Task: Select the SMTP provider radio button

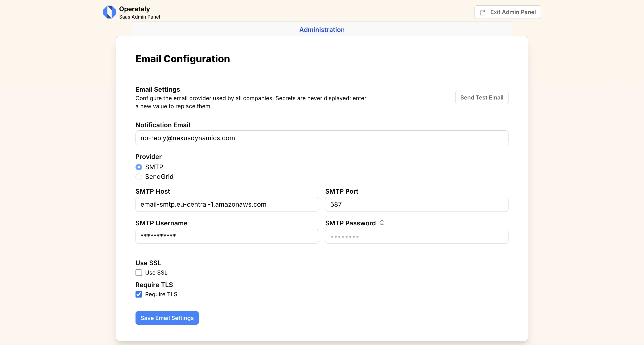Action: (x=139, y=167)
